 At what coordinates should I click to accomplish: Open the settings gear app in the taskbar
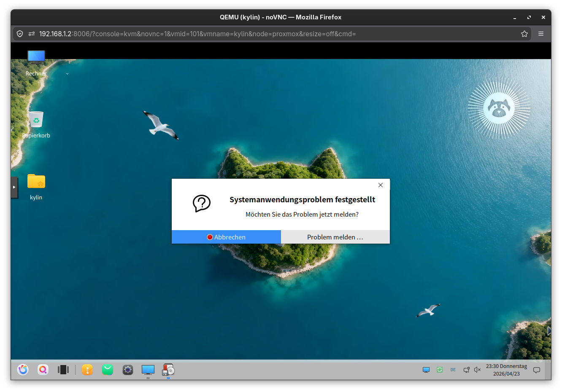[x=128, y=370]
